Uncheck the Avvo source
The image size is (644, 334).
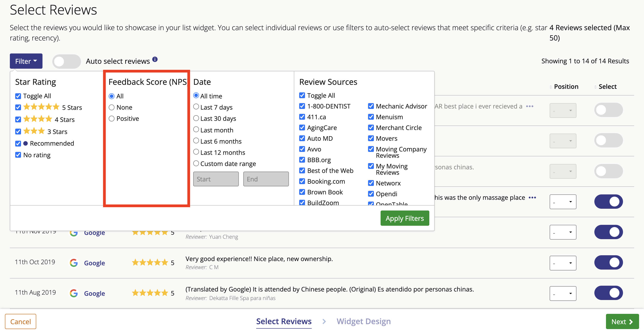[302, 149]
